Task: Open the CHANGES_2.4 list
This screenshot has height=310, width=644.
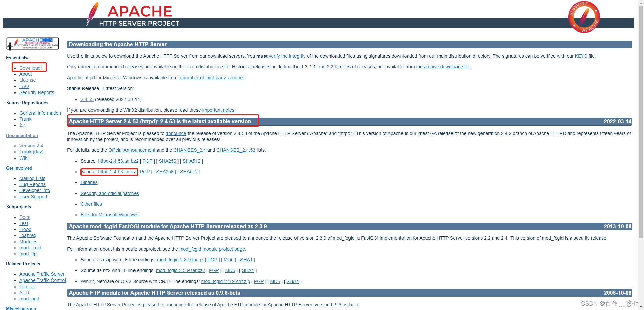Action: click(x=190, y=150)
